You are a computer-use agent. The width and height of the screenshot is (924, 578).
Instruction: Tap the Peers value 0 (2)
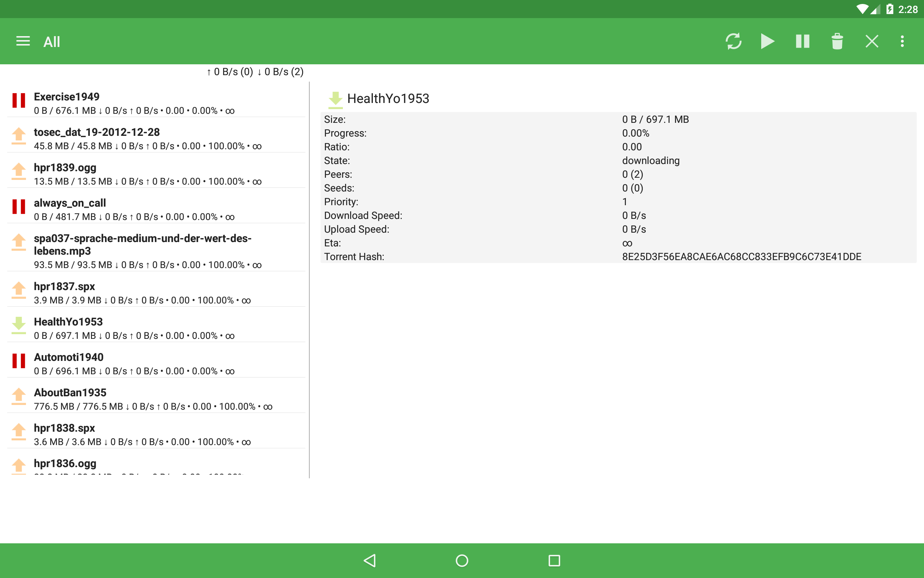[632, 174]
